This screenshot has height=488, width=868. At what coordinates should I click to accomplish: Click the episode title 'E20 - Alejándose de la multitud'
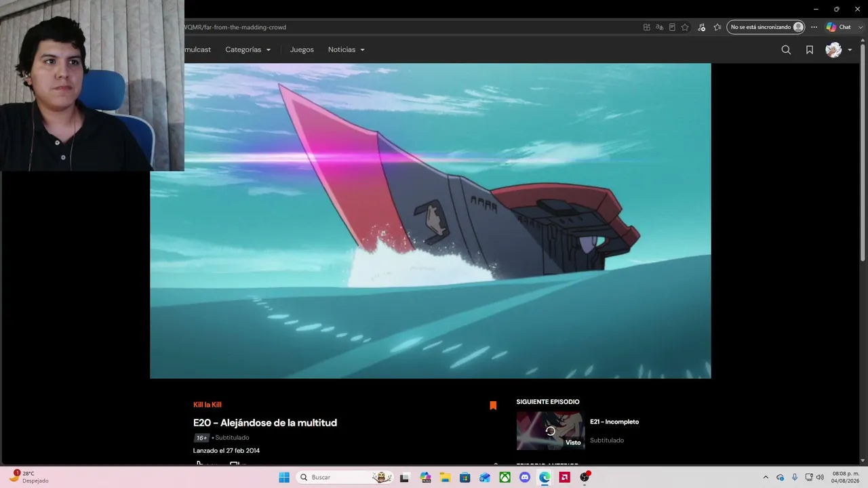pyautogui.click(x=265, y=423)
